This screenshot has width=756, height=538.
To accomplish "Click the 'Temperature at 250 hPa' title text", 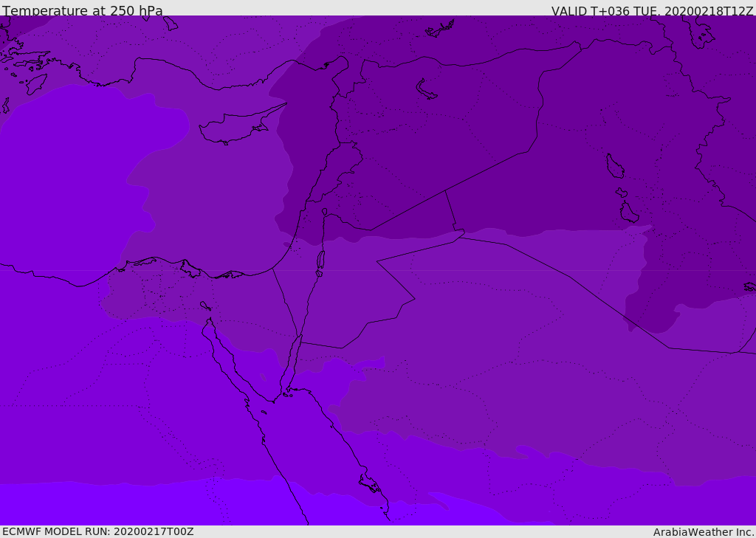I will pos(83,10).
